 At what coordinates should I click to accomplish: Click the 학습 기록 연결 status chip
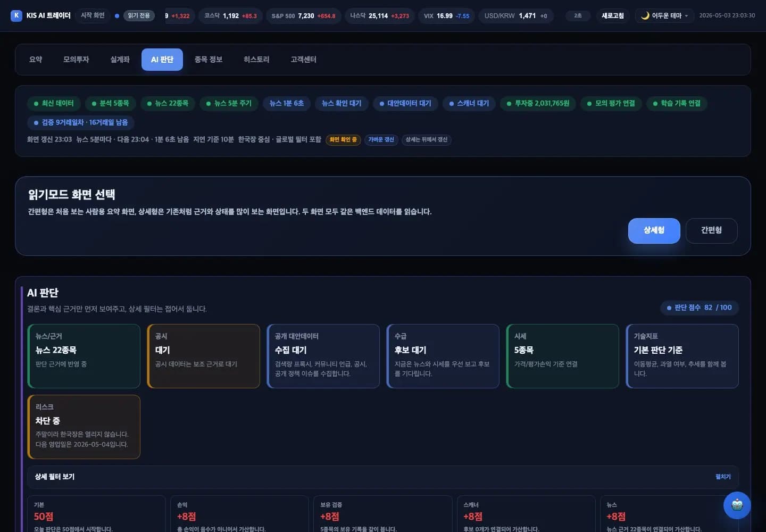677,103
